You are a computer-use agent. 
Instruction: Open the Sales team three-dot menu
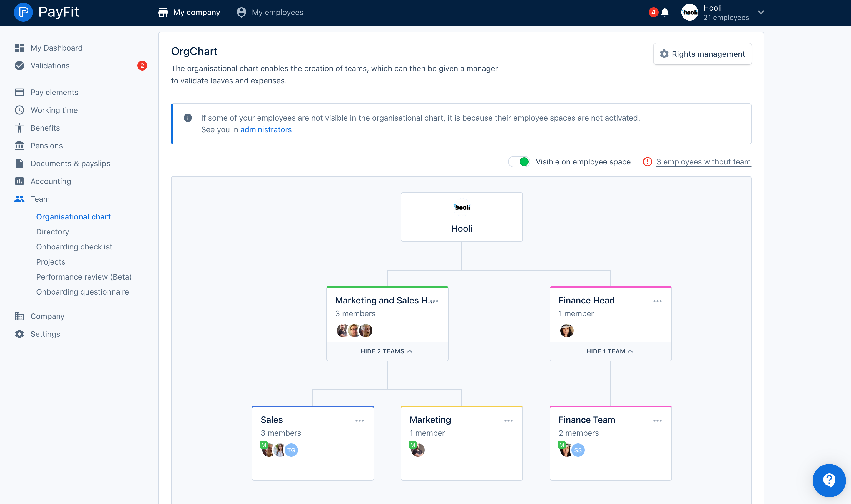(359, 420)
